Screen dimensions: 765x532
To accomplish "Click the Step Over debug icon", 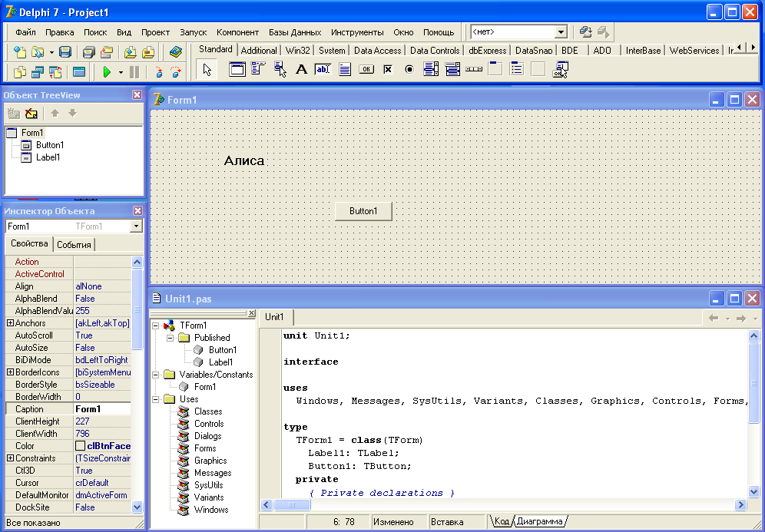I will pyautogui.click(x=176, y=72).
